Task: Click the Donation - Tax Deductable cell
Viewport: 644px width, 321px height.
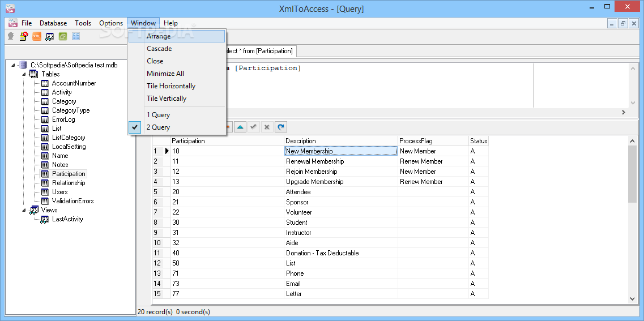Action: tap(341, 253)
